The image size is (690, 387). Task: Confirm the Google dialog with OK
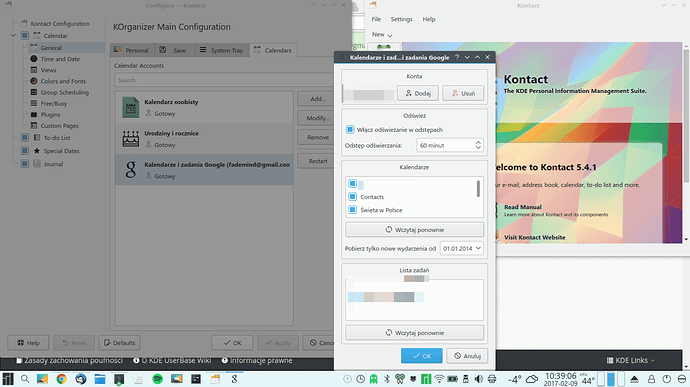click(x=422, y=356)
